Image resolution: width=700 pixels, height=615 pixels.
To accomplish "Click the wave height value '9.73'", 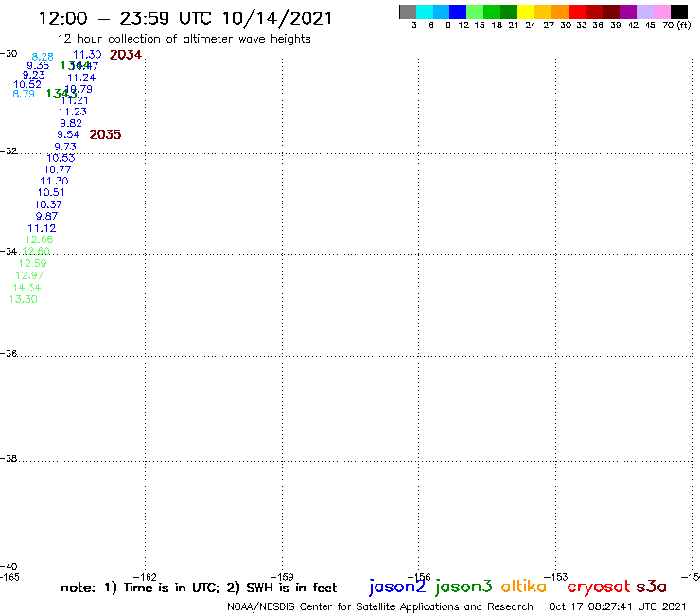I will (65, 147).
